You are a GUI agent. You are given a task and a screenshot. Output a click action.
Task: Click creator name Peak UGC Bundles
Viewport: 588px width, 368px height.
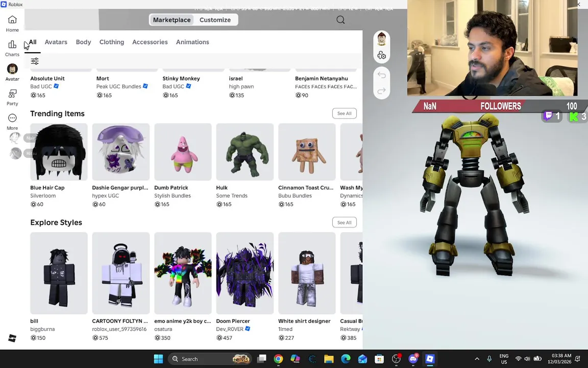[x=118, y=86]
